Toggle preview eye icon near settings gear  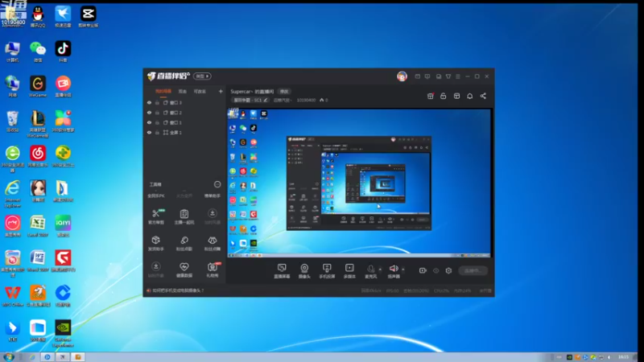pyautogui.click(x=436, y=270)
